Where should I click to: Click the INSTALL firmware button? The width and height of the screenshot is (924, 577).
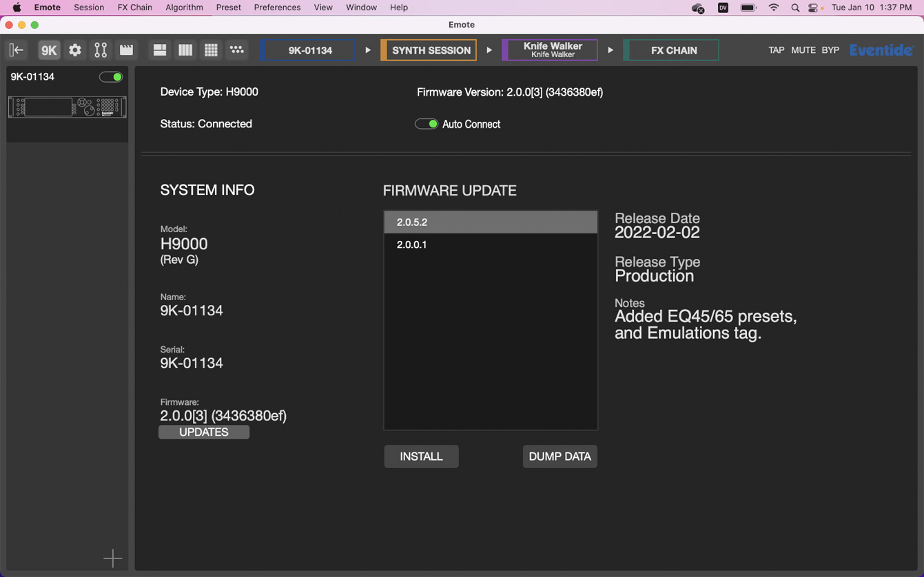(421, 457)
